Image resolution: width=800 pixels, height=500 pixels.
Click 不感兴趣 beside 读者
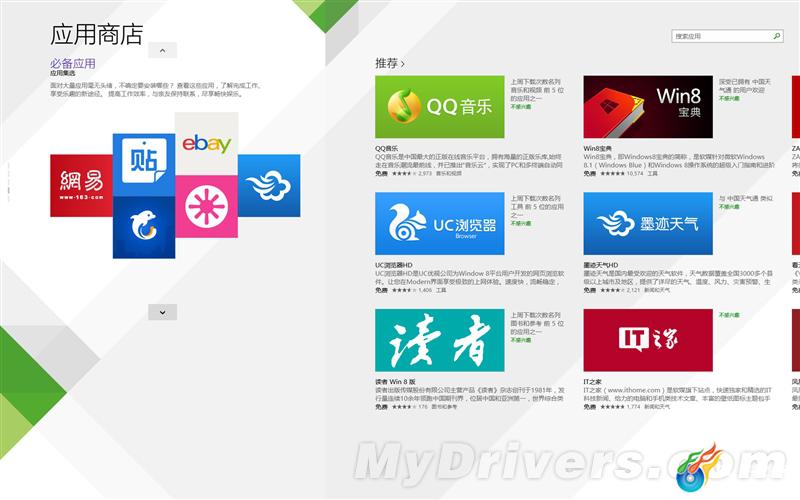(x=521, y=340)
